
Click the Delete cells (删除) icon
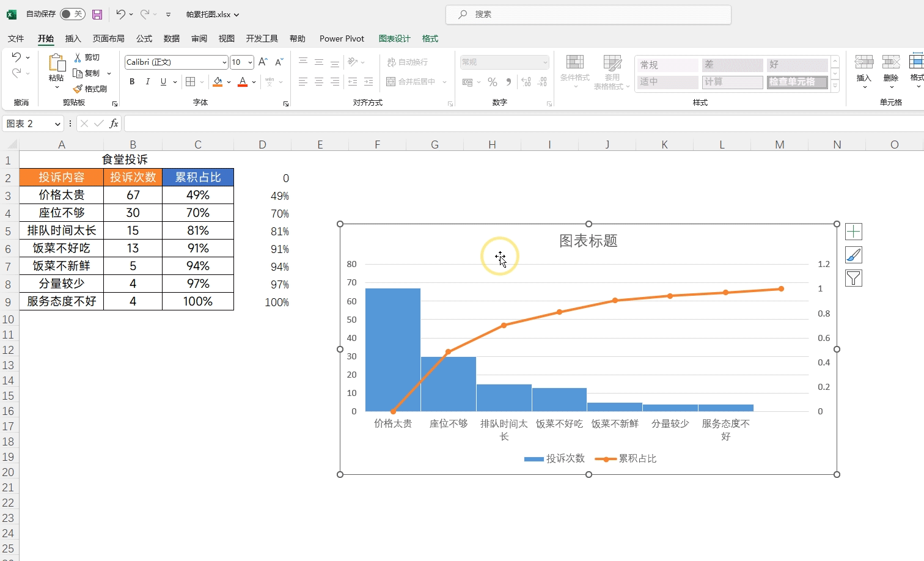[x=891, y=62]
